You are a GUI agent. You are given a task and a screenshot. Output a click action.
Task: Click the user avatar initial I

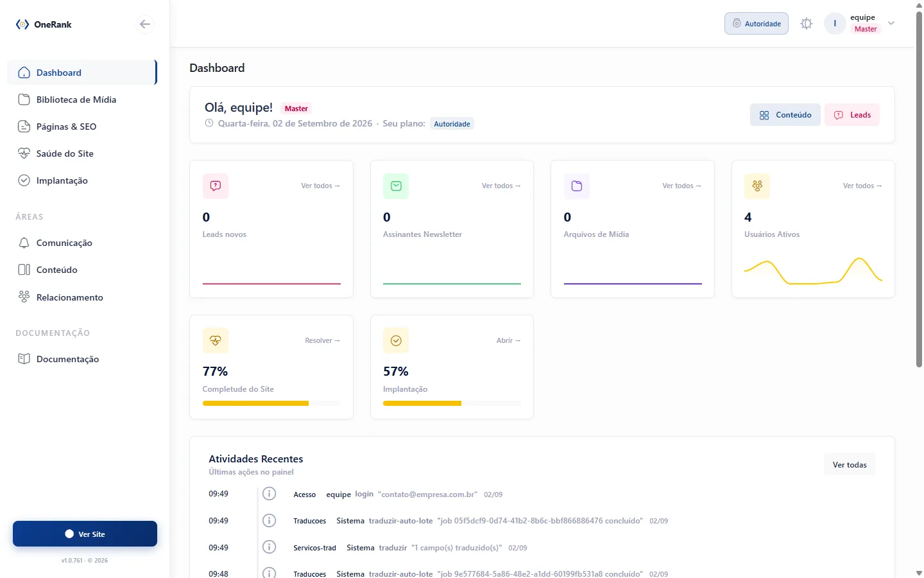[835, 24]
